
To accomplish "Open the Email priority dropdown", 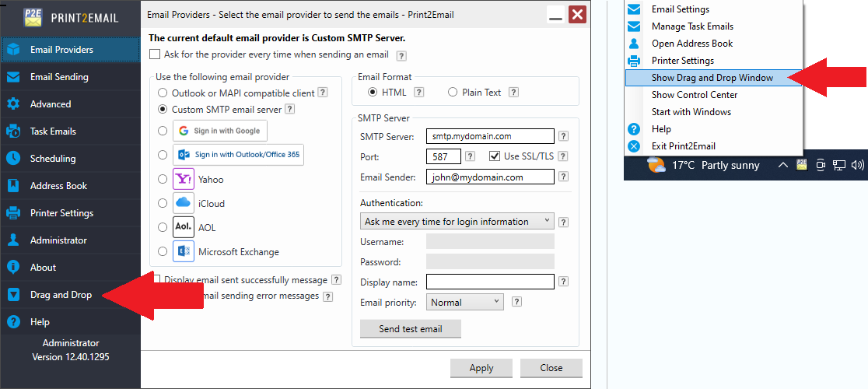I will click(464, 303).
